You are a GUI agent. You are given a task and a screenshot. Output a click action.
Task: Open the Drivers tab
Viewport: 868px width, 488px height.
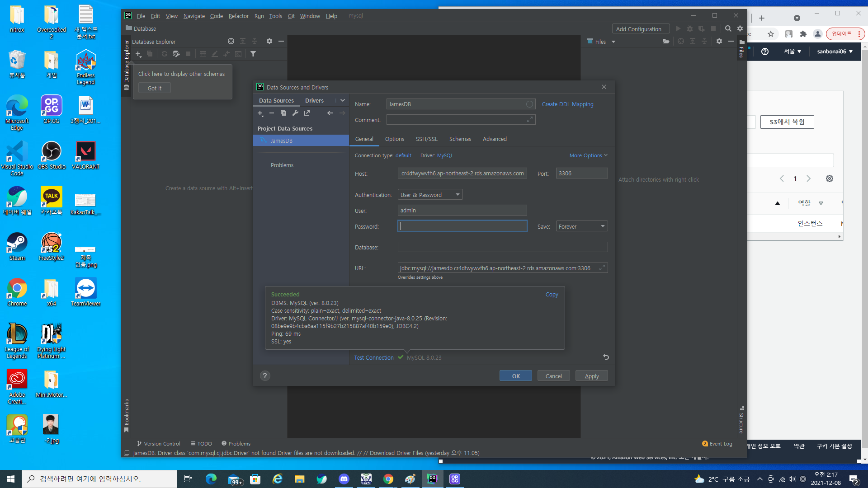pos(314,101)
